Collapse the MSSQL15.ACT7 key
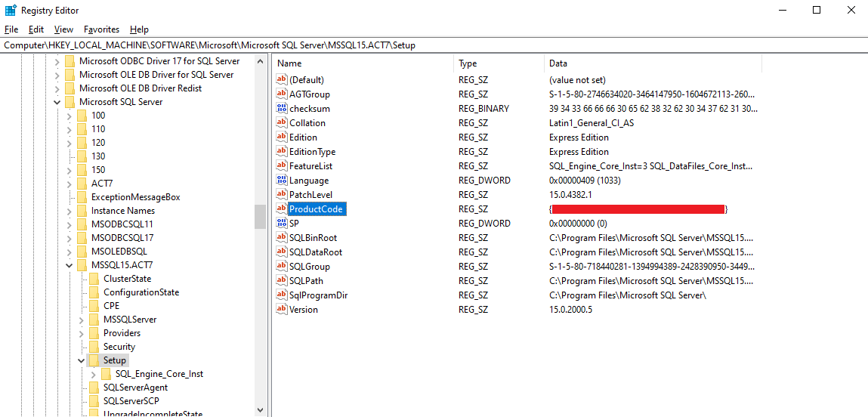Viewport: 868px width, 417px height. 70,264
